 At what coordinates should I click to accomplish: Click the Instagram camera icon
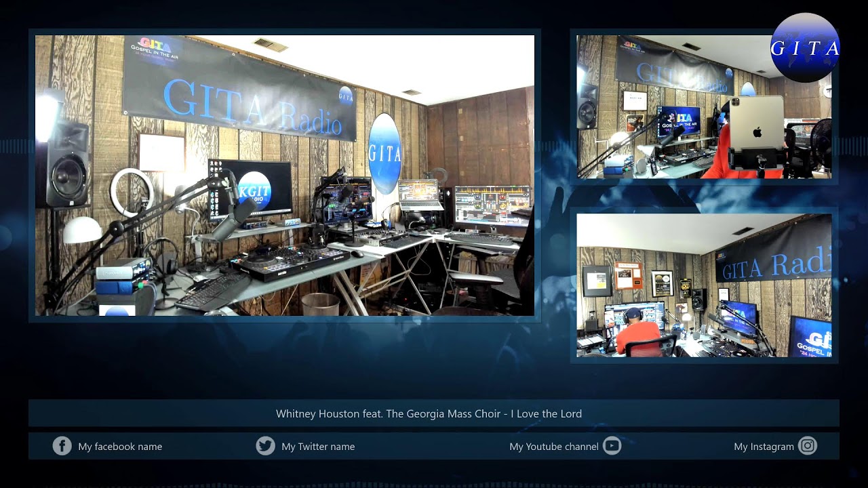(807, 446)
